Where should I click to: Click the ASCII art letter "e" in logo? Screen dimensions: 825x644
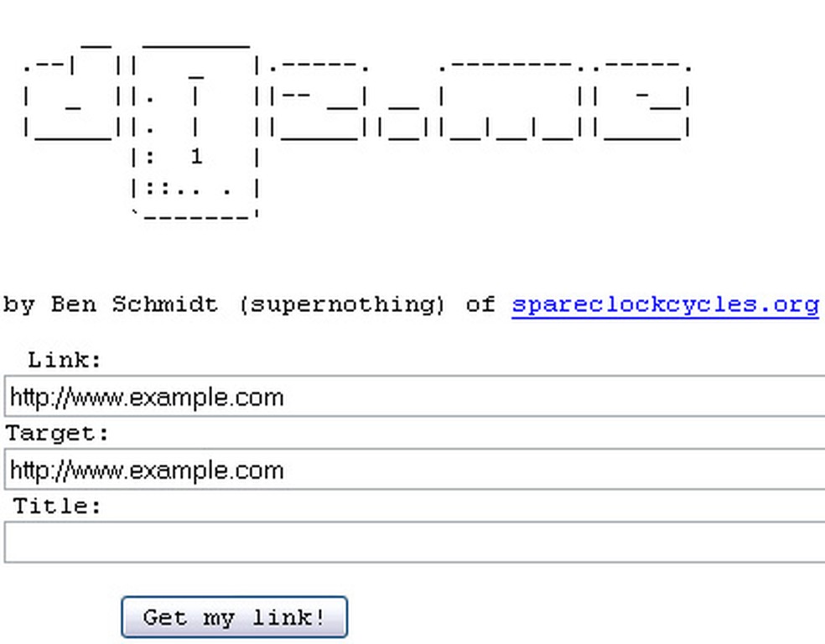(643, 101)
